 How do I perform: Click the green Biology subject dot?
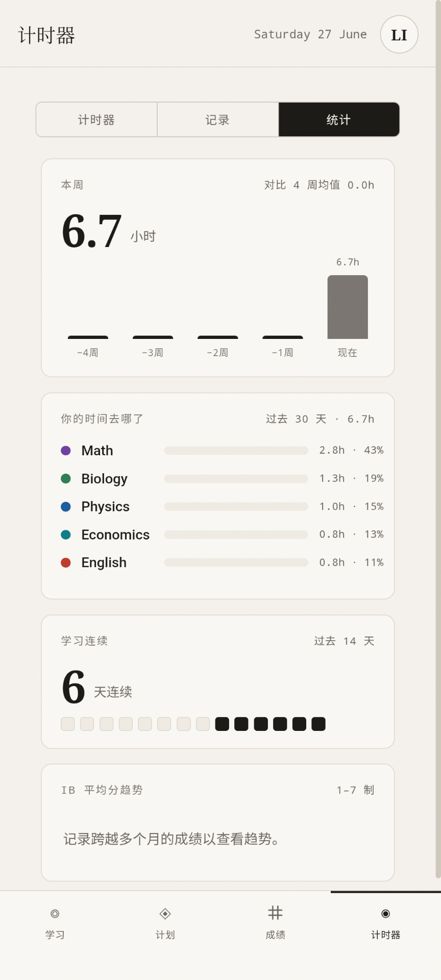coord(66,478)
